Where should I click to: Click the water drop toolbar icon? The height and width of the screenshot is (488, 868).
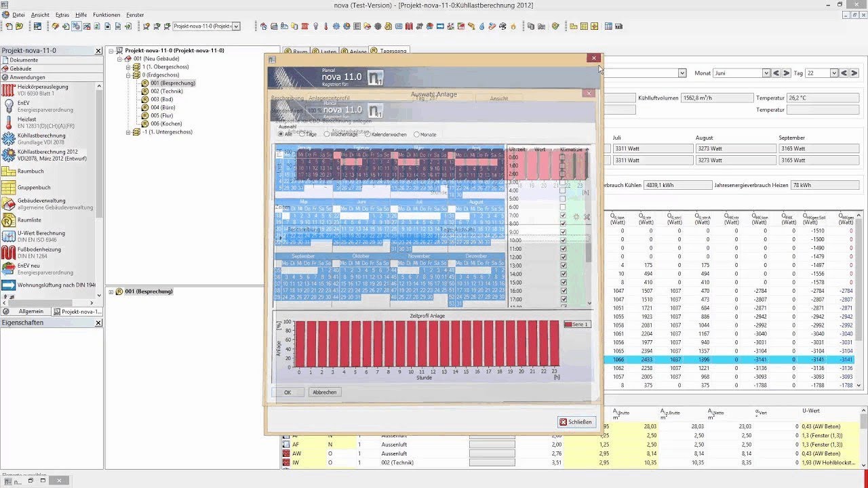(x=481, y=26)
